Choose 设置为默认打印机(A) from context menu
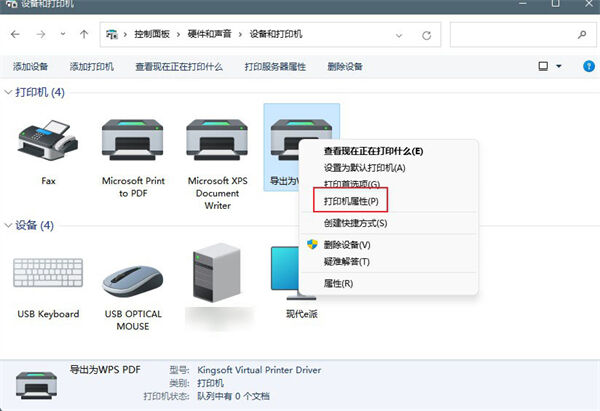Screen dimensions: 600x411 pos(388,168)
